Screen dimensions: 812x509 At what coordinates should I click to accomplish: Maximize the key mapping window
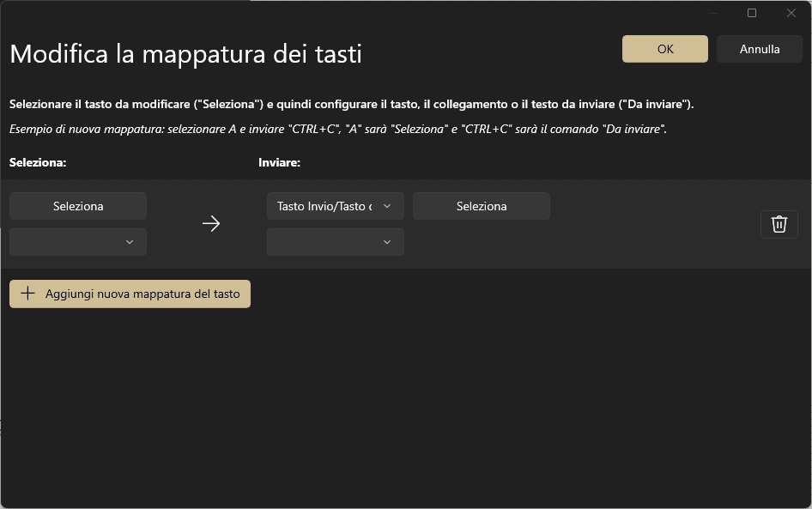click(x=752, y=13)
